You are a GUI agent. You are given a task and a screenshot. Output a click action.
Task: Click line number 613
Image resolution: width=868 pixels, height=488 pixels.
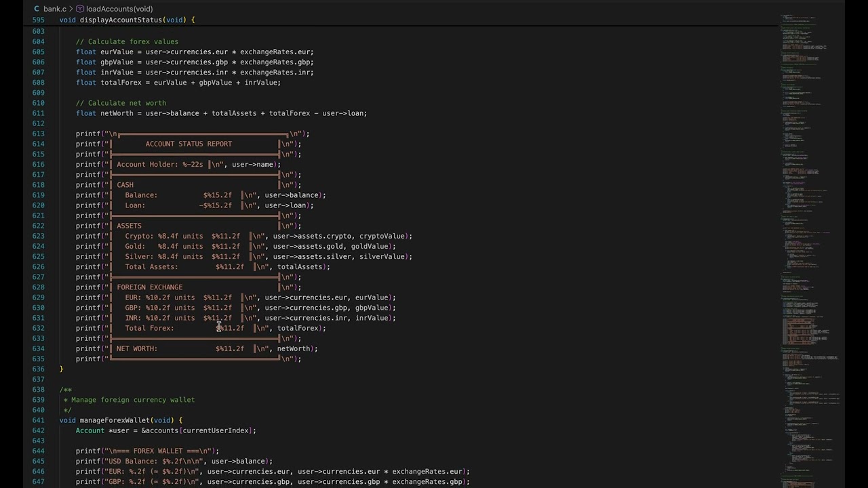[38, 134]
